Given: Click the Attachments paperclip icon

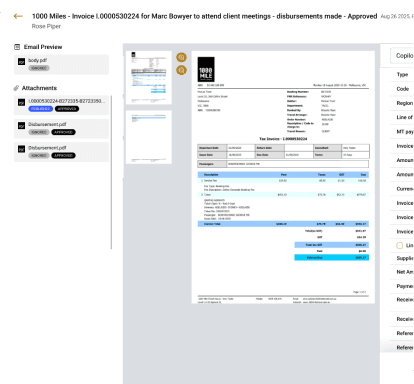Looking at the screenshot, I should (x=16, y=88).
